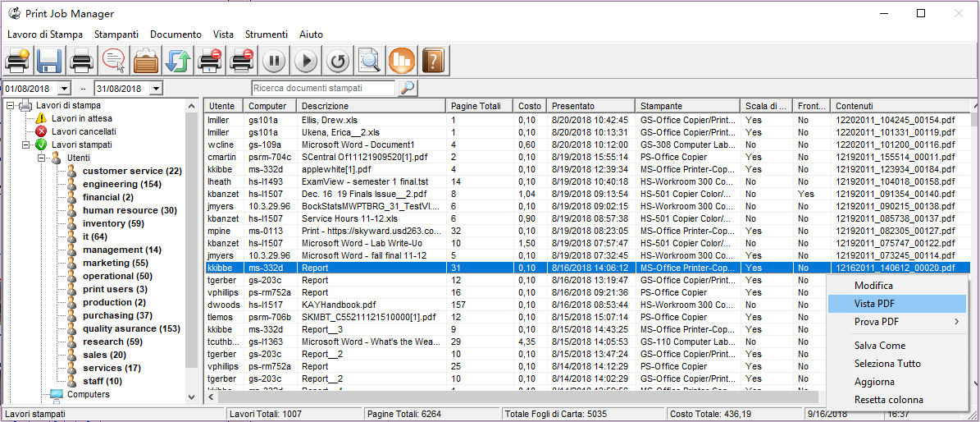Expand the Prova PDF submenu arrow

pyautogui.click(x=957, y=322)
